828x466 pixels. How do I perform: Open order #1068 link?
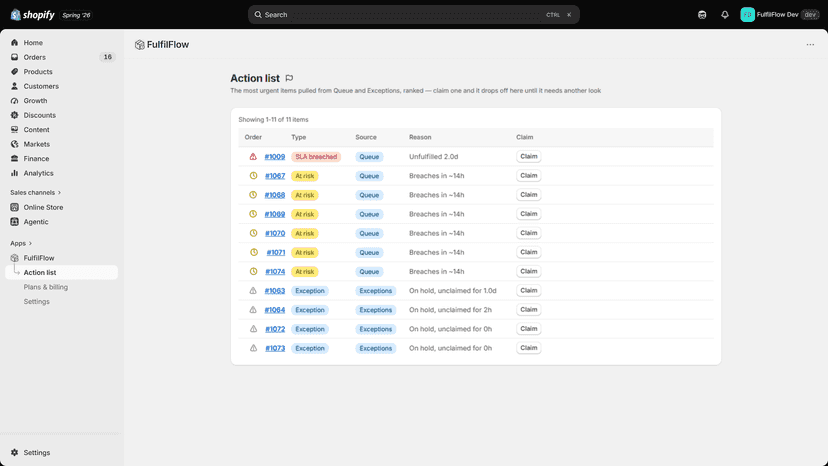pyautogui.click(x=275, y=195)
